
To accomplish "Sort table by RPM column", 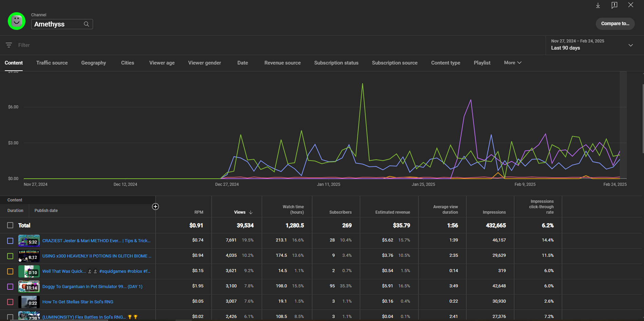I will click(199, 212).
